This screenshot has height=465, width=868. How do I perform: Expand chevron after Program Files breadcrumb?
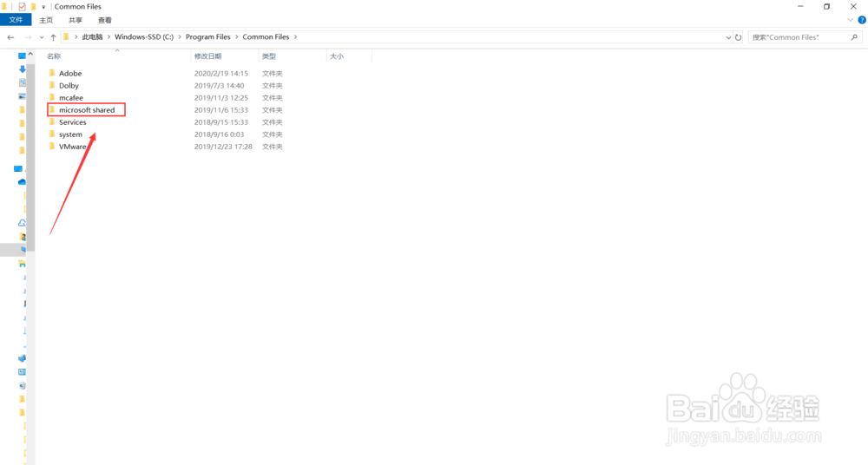tap(236, 37)
